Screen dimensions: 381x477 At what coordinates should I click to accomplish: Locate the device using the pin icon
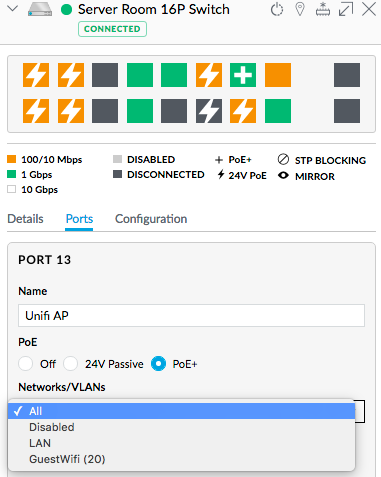(300, 9)
